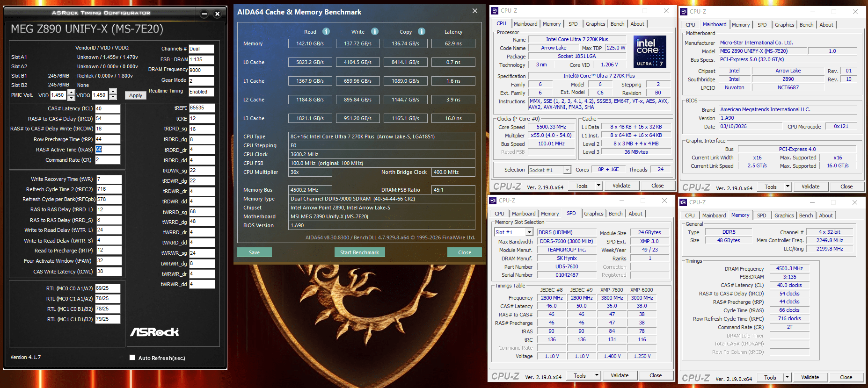Open the Slot #1 memory slot dropdown
This screenshot has height=388, width=868.
pos(529,232)
